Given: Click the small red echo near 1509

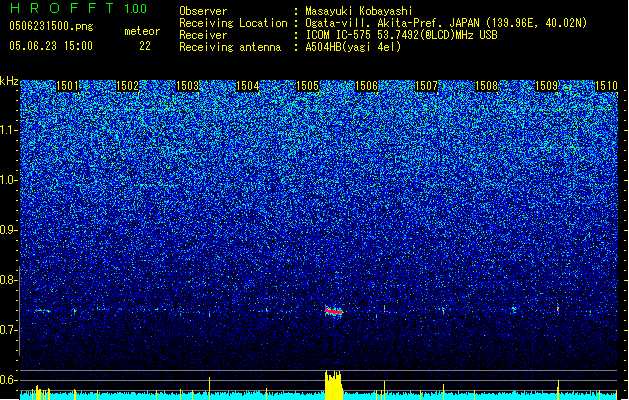Looking at the screenshot, I should coord(558,309).
